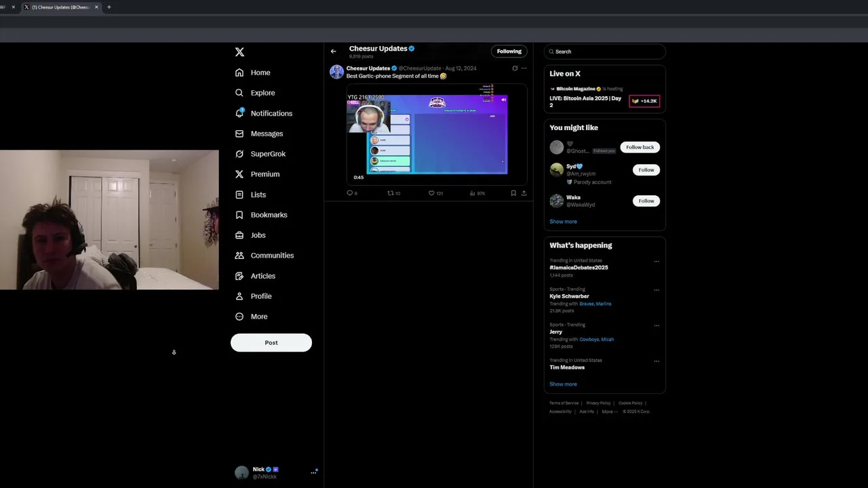Click the Articles icon in sidebar
Screen dimensions: 868x488
tap(239, 276)
